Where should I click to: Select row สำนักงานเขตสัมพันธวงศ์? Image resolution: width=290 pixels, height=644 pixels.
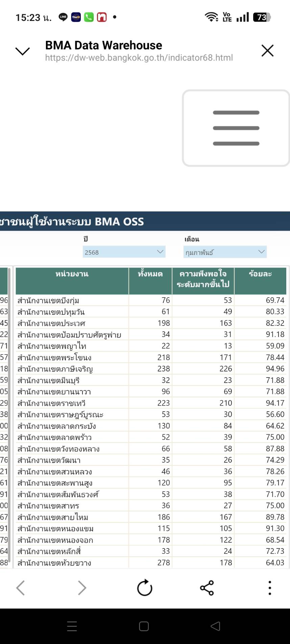[151, 494]
